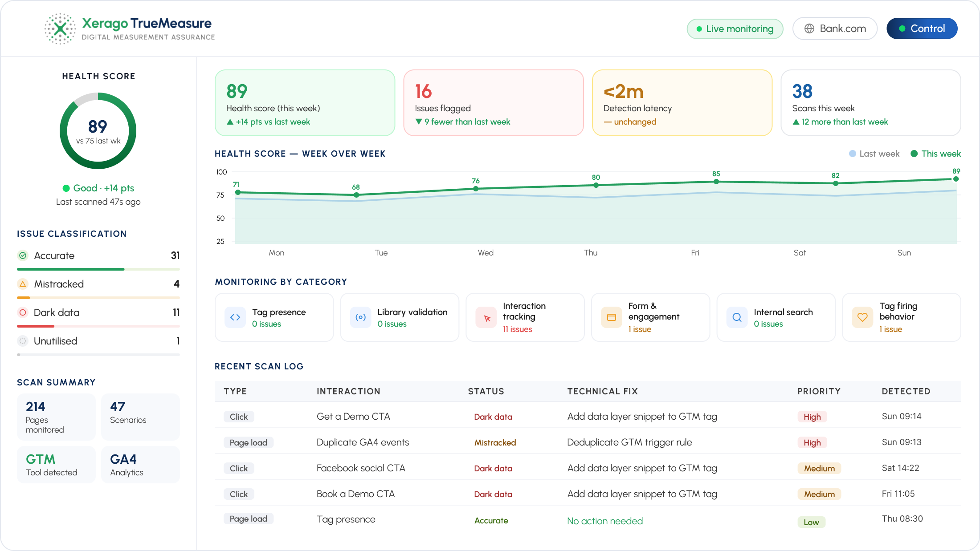Click the Tag firing behavior heart icon
The image size is (980, 551).
pyautogui.click(x=862, y=317)
